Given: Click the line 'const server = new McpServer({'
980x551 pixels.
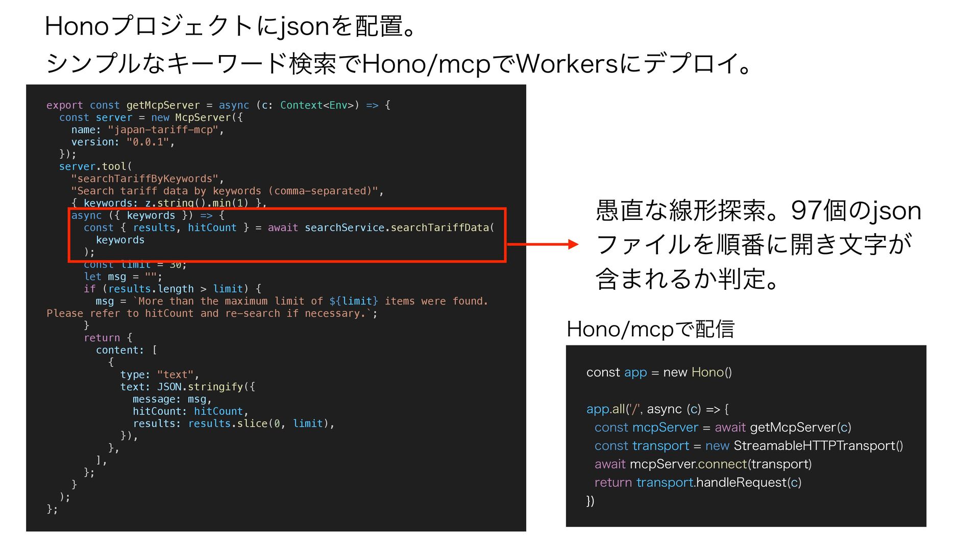Looking at the screenshot, I should [151, 117].
